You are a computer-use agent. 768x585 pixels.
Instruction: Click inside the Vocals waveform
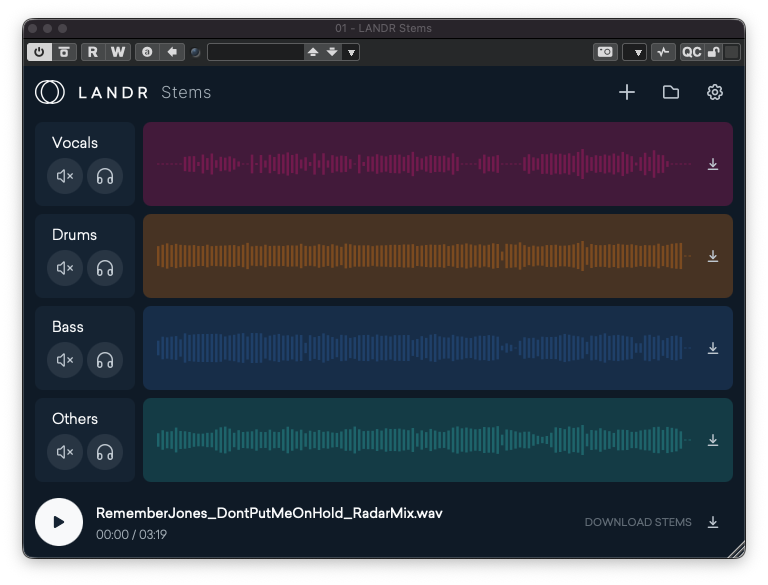click(x=420, y=164)
